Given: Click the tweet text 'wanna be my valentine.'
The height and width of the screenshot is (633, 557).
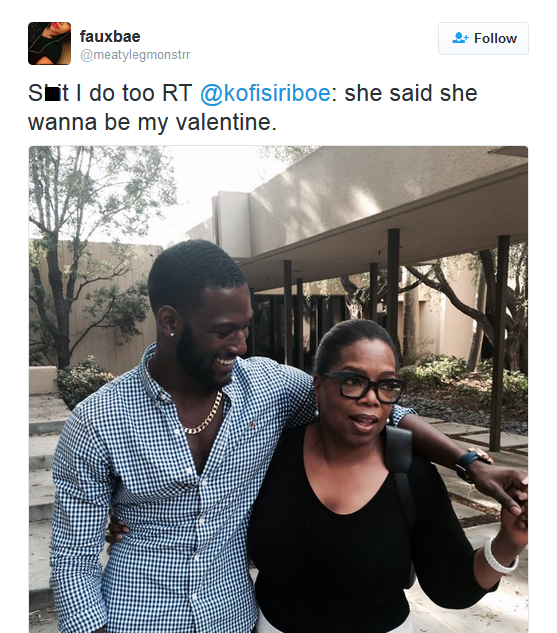Looking at the screenshot, I should 152,122.
